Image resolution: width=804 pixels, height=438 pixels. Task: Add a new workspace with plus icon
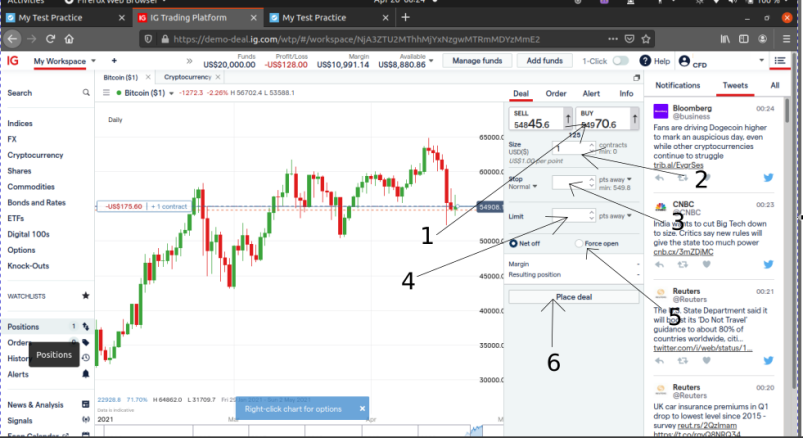114,61
